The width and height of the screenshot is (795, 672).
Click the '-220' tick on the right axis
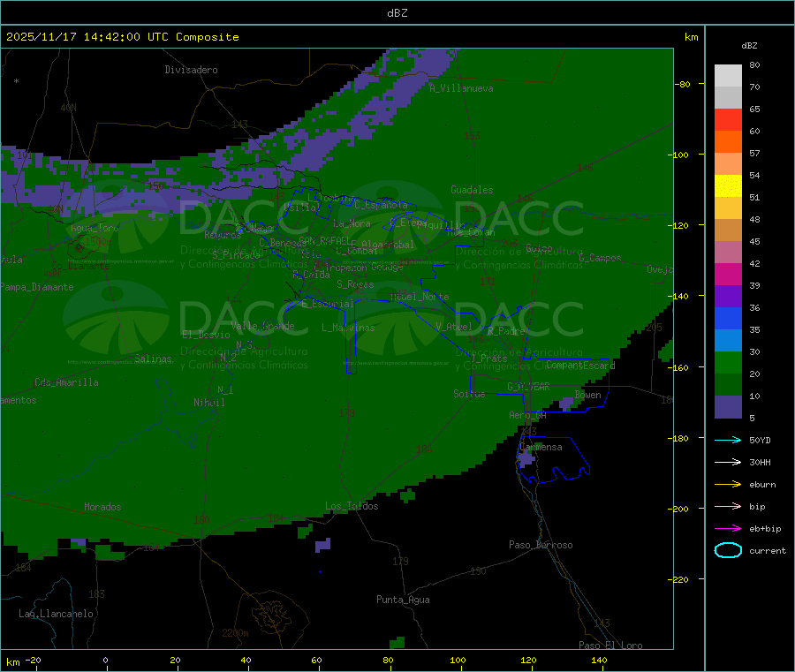[678, 580]
